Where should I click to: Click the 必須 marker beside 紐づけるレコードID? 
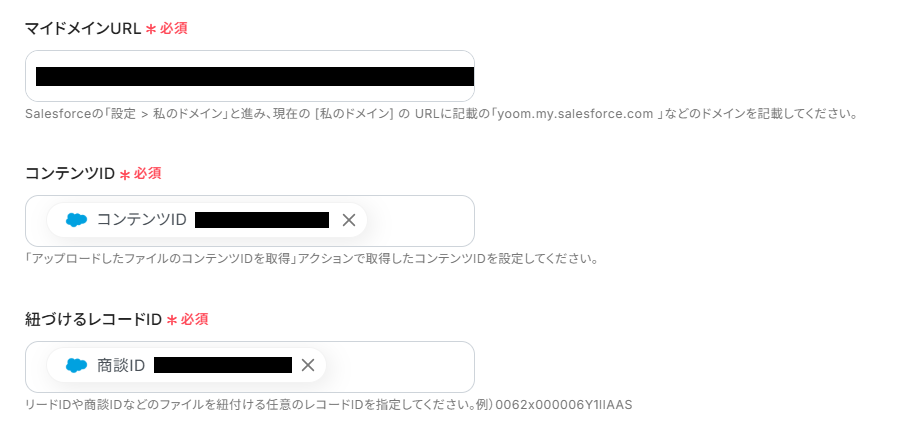coord(194,319)
